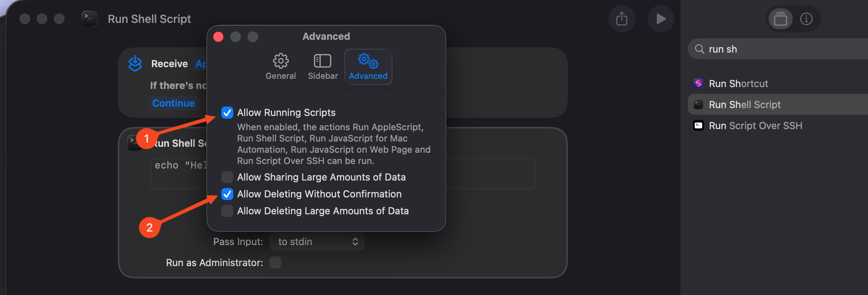Screen dimensions: 868x295
Task: Click the terminal icon next to Run Shell Script result
Action: point(698,104)
